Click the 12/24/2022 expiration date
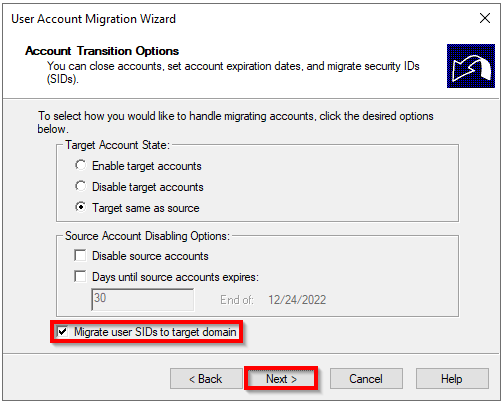The height and width of the screenshot is (401, 503). click(297, 300)
